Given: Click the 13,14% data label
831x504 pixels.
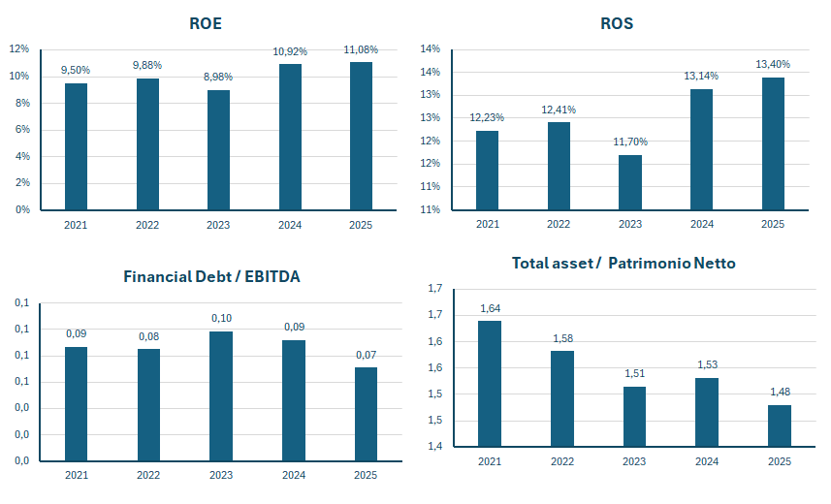Looking at the screenshot, I should 701,77.
